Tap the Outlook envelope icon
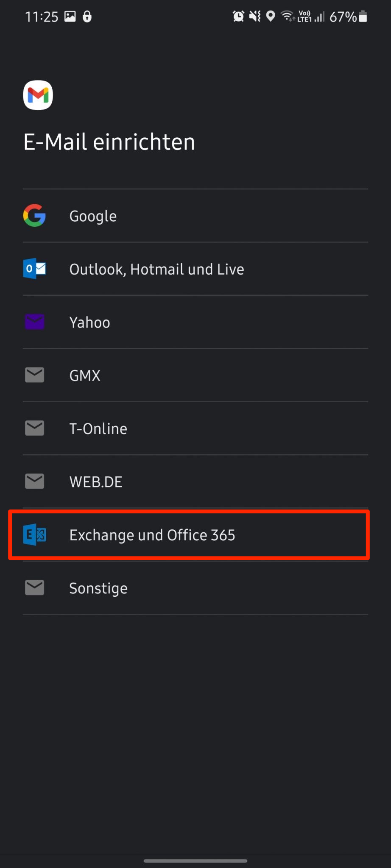Image resolution: width=391 pixels, height=868 pixels. (34, 269)
